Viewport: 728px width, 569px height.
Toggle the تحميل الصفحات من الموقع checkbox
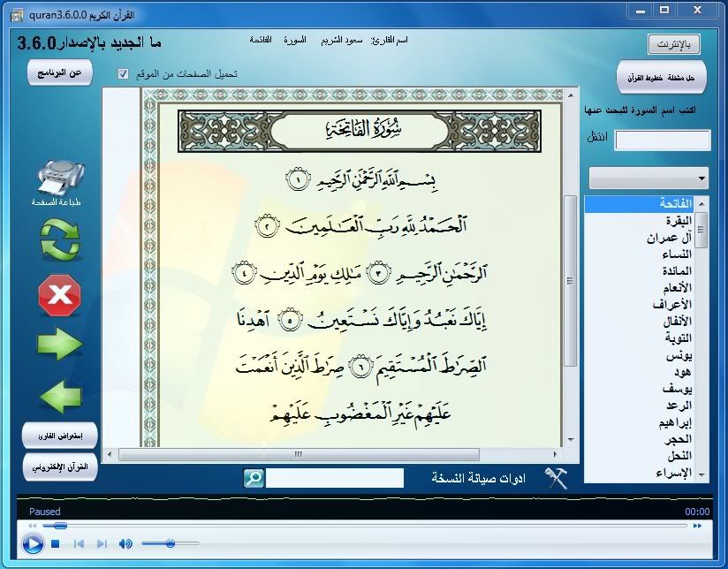[123, 73]
